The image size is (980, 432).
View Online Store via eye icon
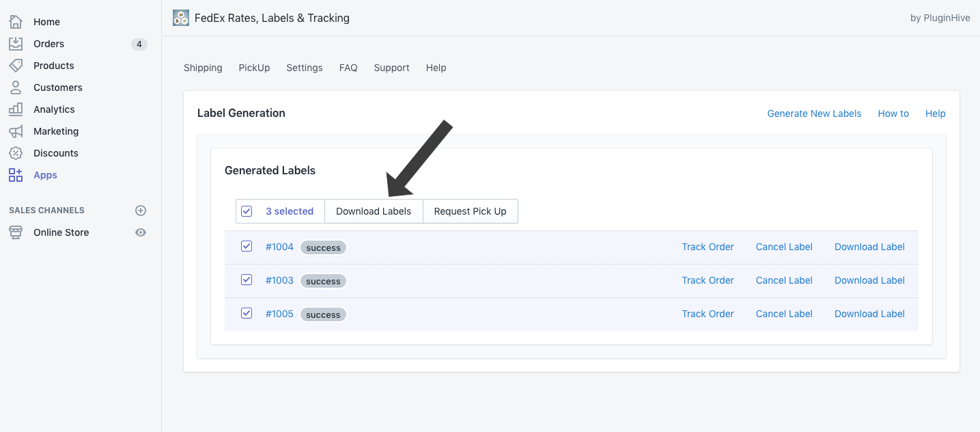(141, 232)
